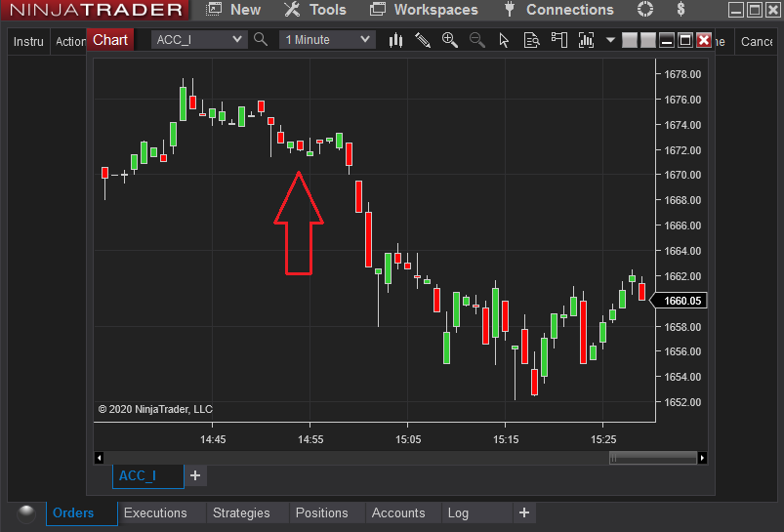The height and width of the screenshot is (532, 784).
Task: Click the 15:25 time axis label
Action: (603, 439)
